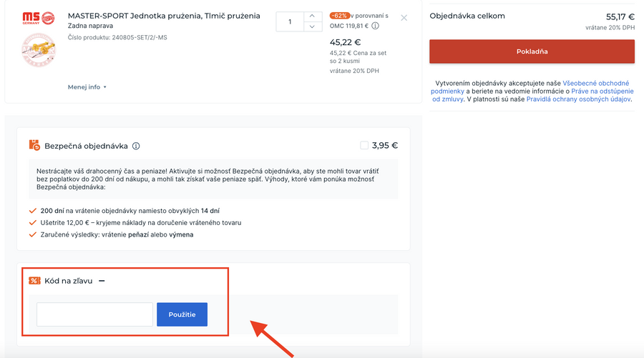The image size is (644, 358).
Task: Collapse the Menej info details
Action: pyautogui.click(x=87, y=87)
